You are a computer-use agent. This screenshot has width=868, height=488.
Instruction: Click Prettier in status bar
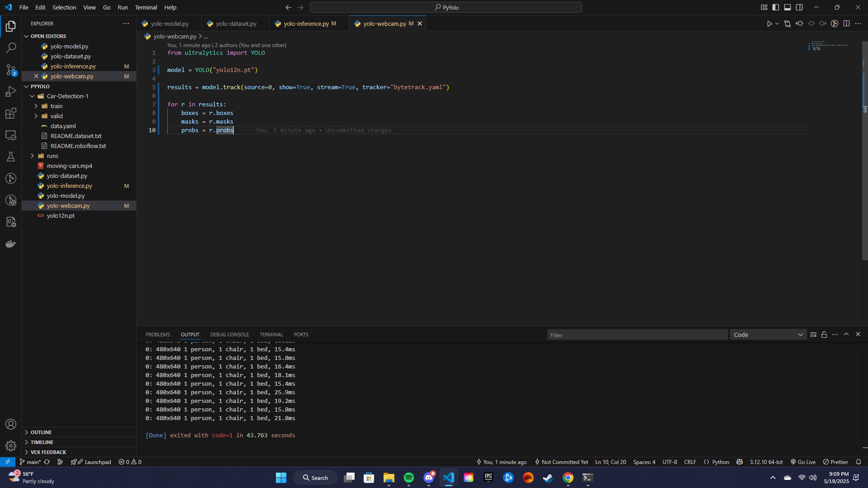tap(835, 462)
